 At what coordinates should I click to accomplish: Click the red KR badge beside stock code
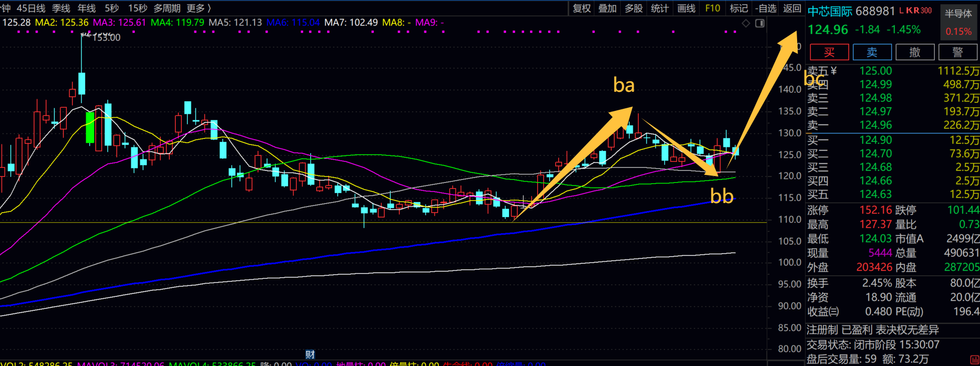912,11
